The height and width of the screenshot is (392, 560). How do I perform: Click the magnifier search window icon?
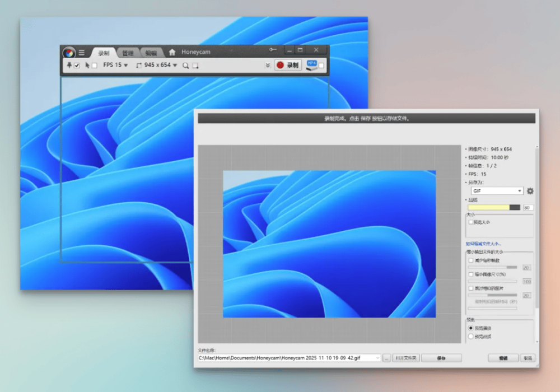click(186, 66)
